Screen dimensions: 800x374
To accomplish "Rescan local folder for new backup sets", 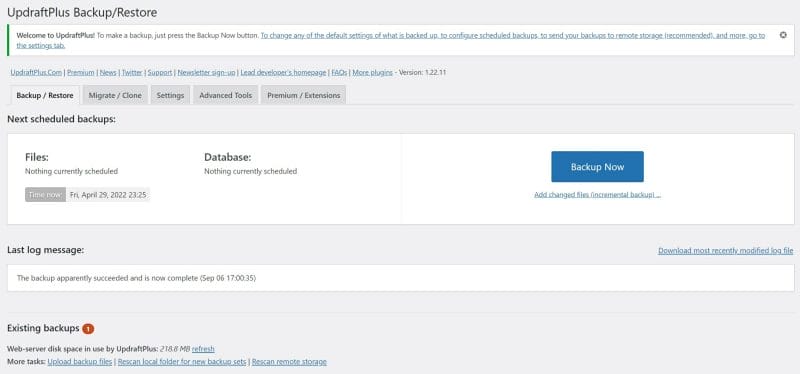I will point(183,362).
